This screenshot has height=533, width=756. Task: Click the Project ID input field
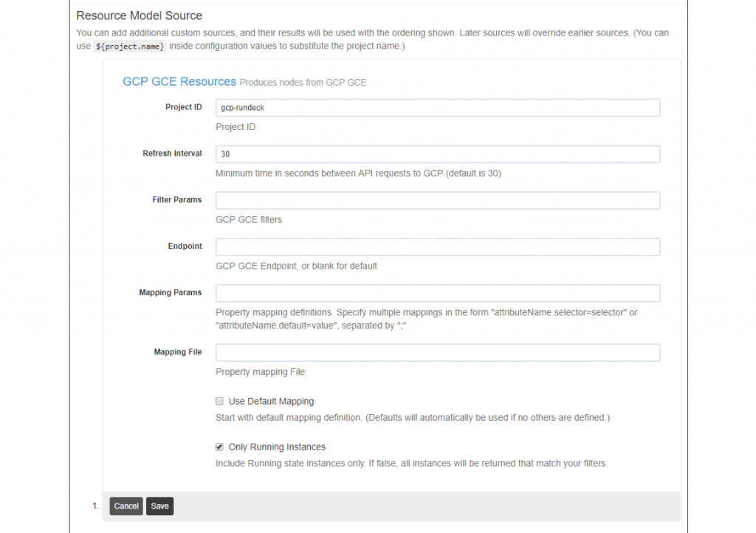pyautogui.click(x=438, y=108)
